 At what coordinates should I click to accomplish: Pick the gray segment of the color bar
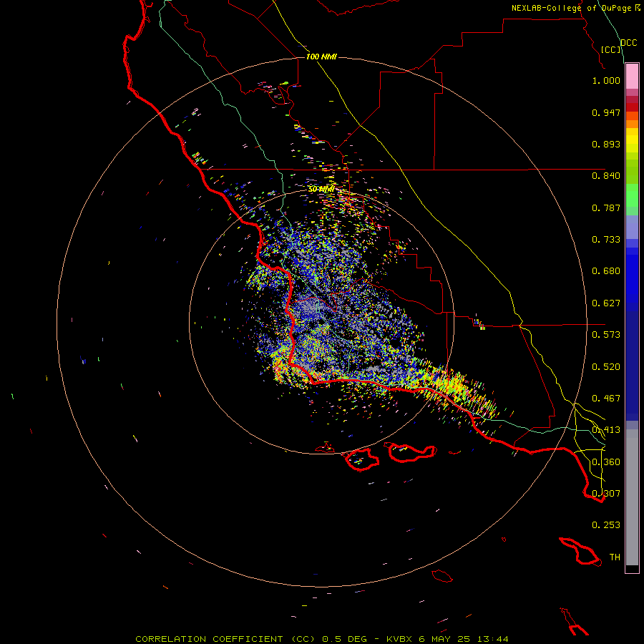pos(632,497)
